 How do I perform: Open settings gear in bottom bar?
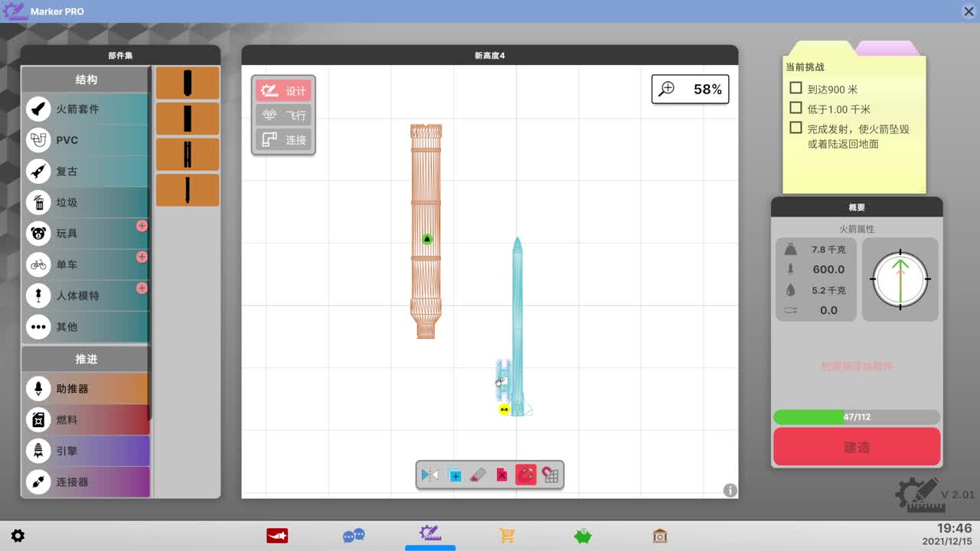(18, 536)
